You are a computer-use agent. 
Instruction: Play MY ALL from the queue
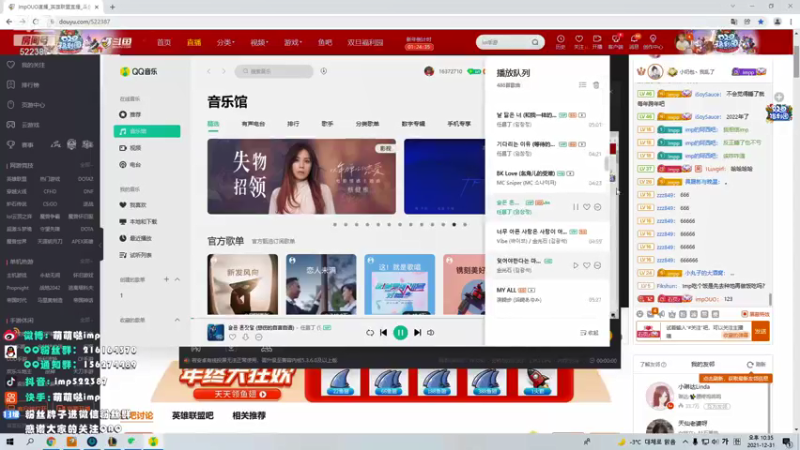[x=546, y=294]
